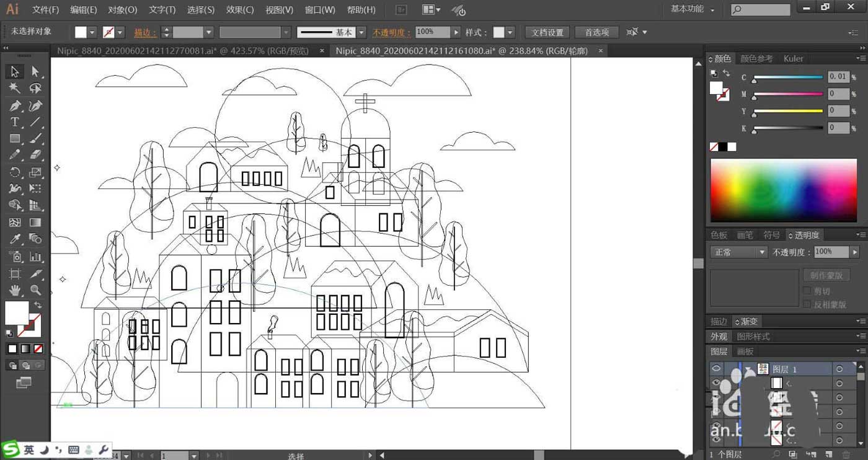The width and height of the screenshot is (868, 460).
Task: Click 描边 link in control bar
Action: (145, 32)
